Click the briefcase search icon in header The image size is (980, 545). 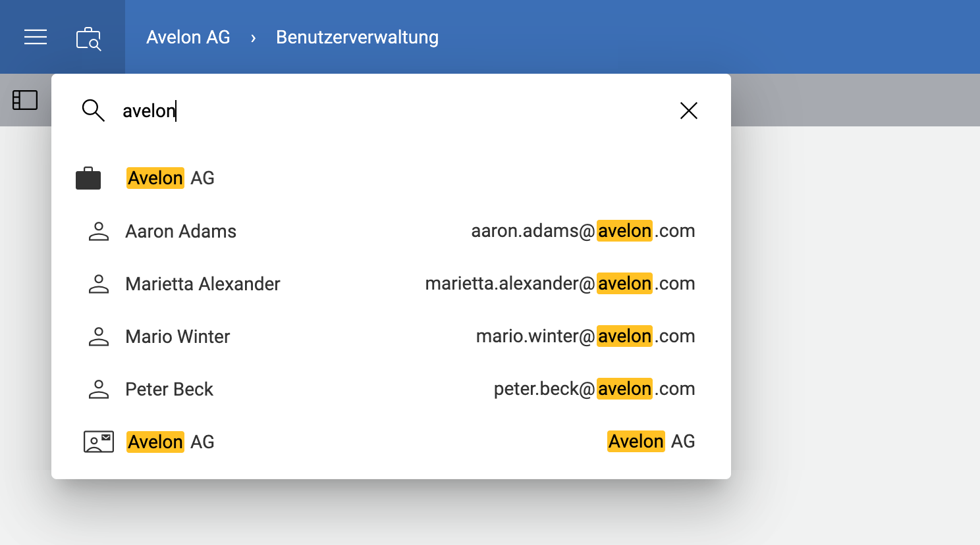coord(88,38)
